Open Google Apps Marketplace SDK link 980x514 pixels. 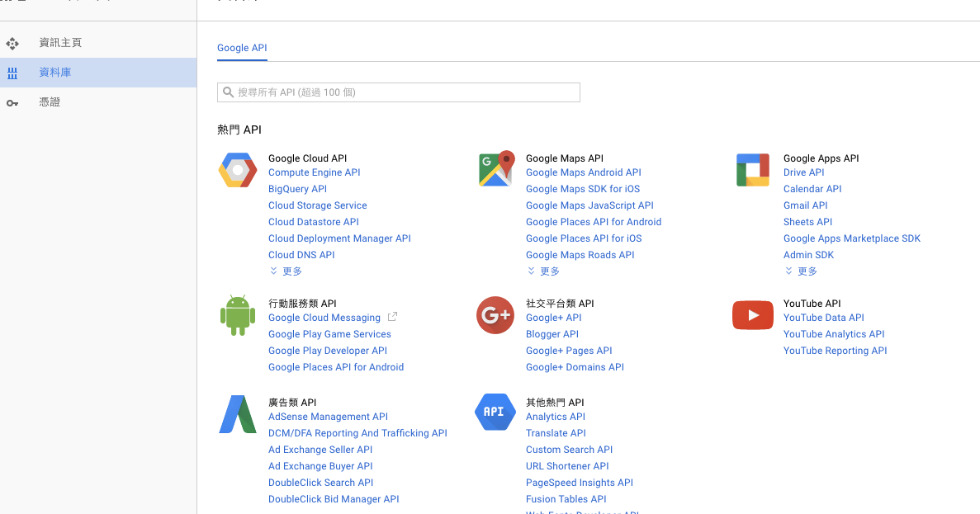click(x=852, y=238)
